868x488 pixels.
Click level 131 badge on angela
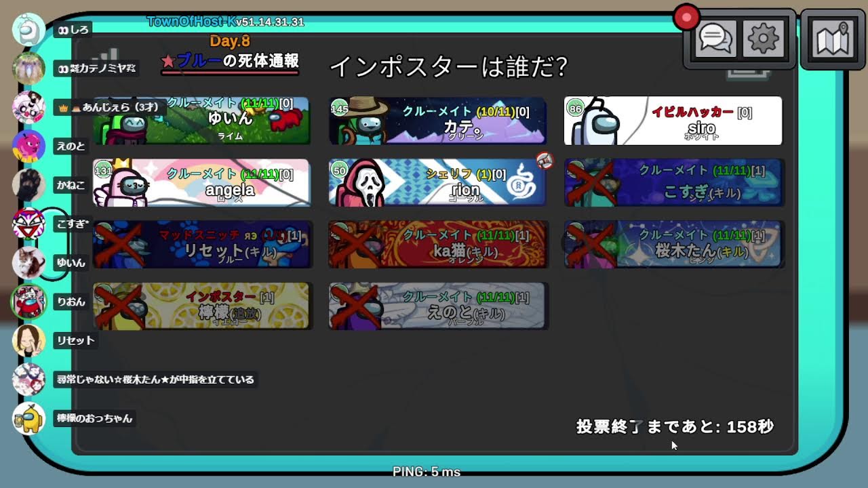pos(103,171)
